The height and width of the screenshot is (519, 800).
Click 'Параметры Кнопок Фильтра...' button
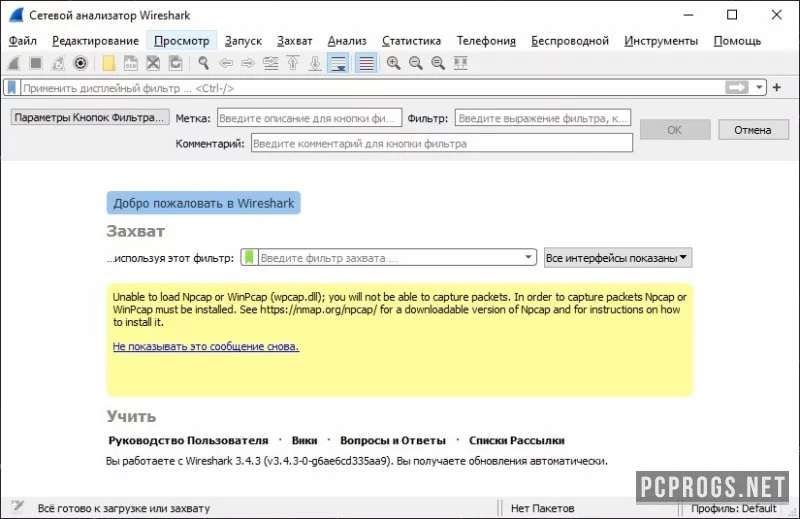[90, 117]
